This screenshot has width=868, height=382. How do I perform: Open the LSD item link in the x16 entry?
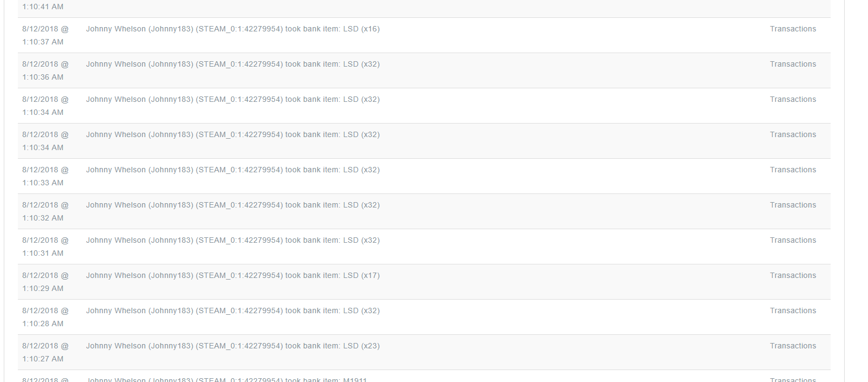click(351, 29)
